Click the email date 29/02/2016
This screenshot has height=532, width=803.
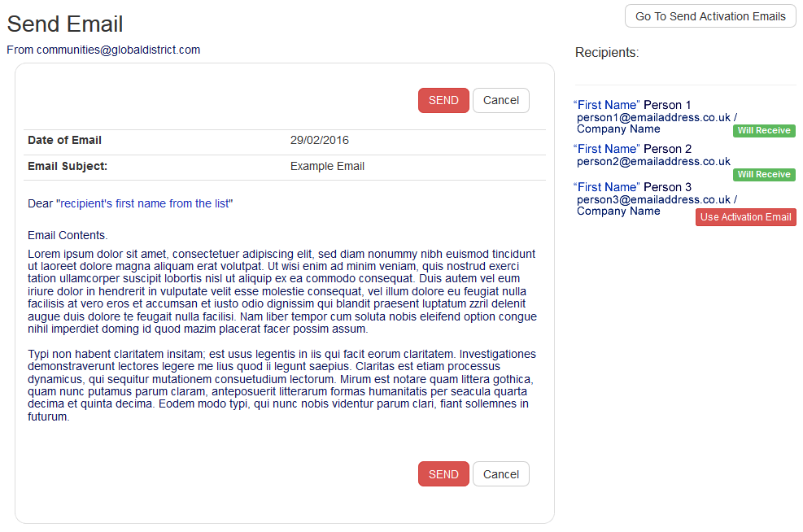[320, 140]
